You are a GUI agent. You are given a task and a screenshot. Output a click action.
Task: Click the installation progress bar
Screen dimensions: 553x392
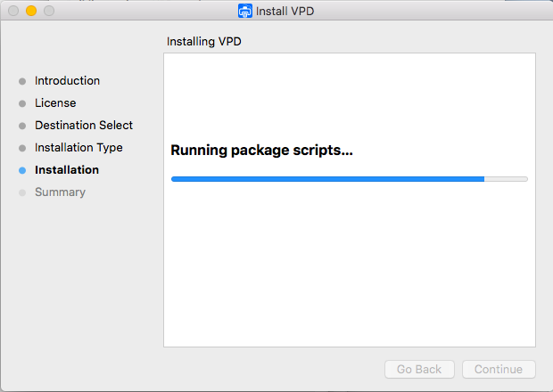point(350,179)
